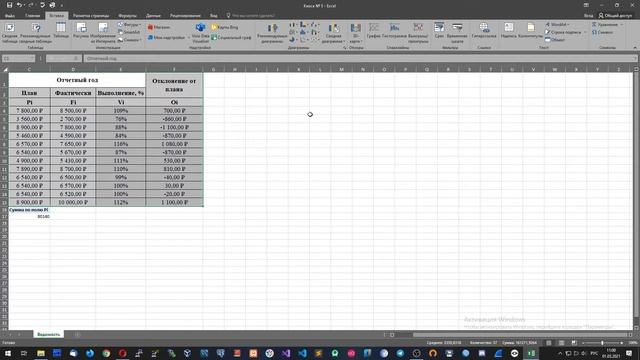Click the Undo arrow icon
Screen dimensions: 640x360
click(x=19, y=5)
